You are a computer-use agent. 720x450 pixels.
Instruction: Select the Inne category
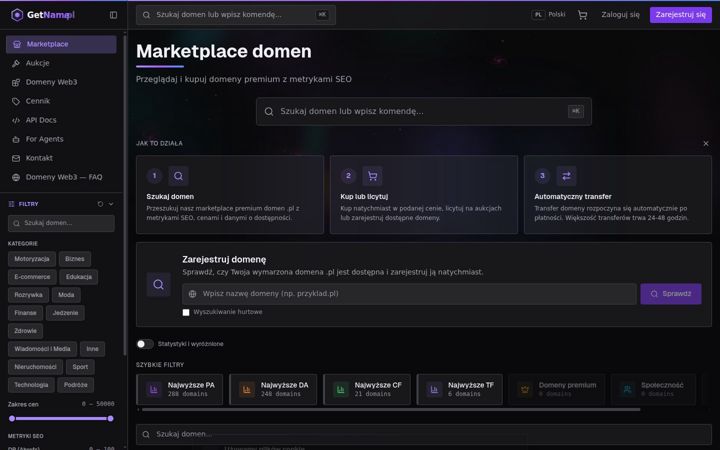pos(92,349)
